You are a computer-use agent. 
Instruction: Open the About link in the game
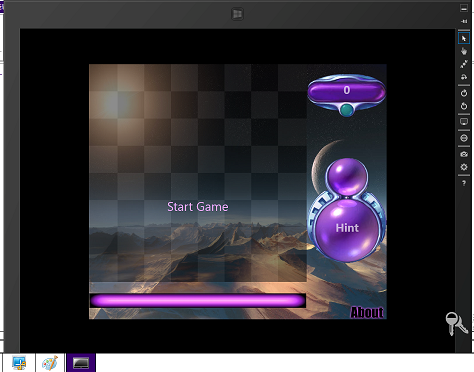(367, 313)
